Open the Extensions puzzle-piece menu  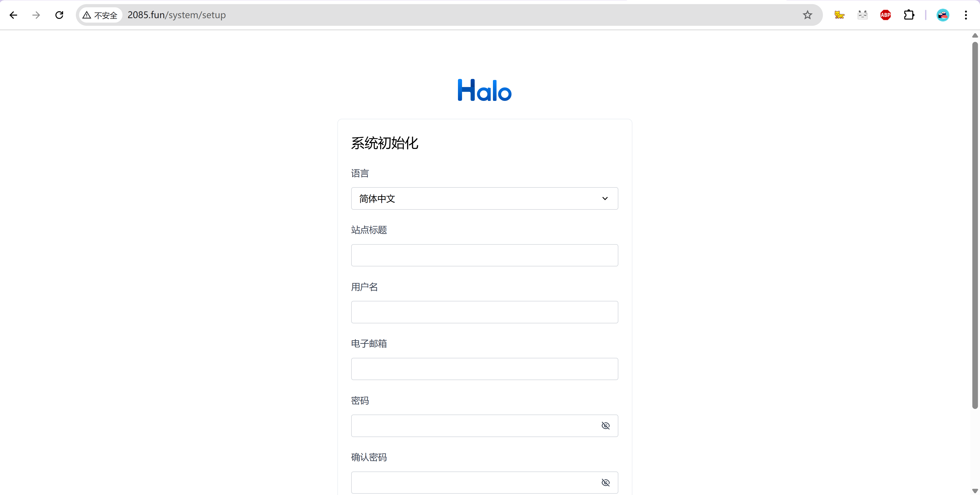[x=909, y=15]
